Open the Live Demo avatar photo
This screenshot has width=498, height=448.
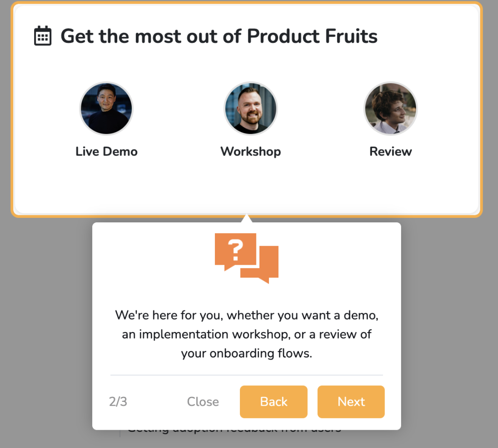pyautogui.click(x=106, y=108)
